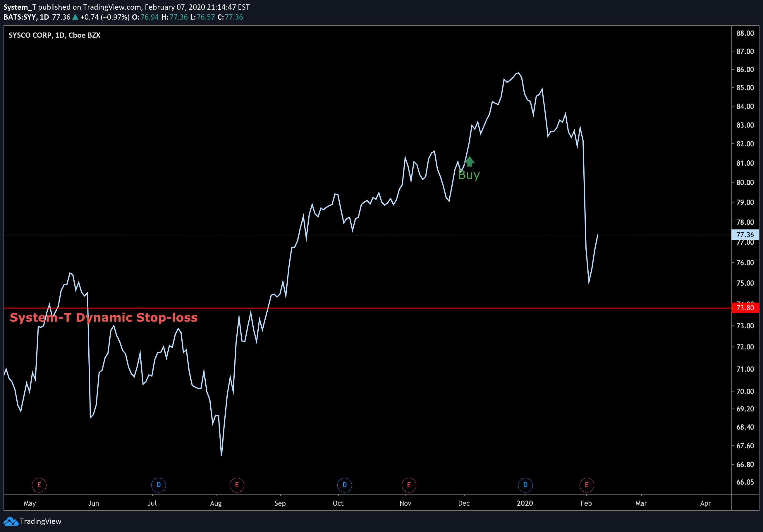Click the open price value 76.94
This screenshot has width=763, height=532.
point(149,17)
